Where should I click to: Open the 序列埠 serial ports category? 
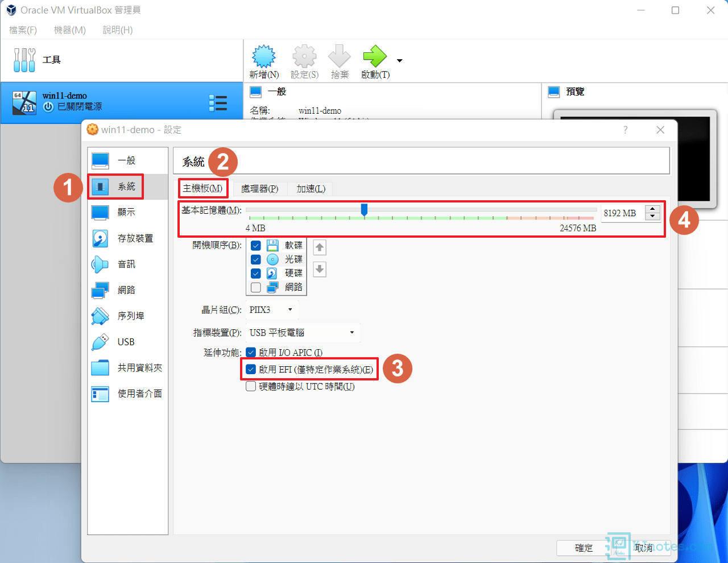pos(127,316)
